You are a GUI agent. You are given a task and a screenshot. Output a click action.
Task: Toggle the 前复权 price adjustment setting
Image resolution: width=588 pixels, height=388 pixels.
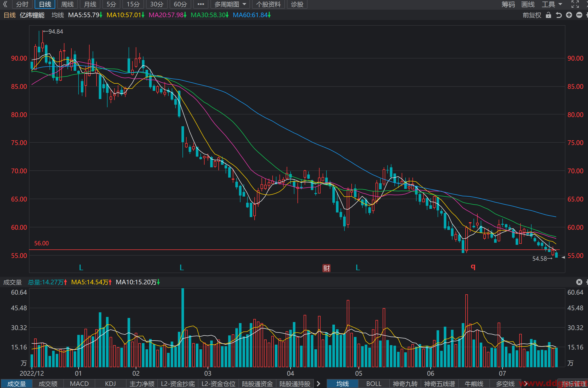click(532, 15)
